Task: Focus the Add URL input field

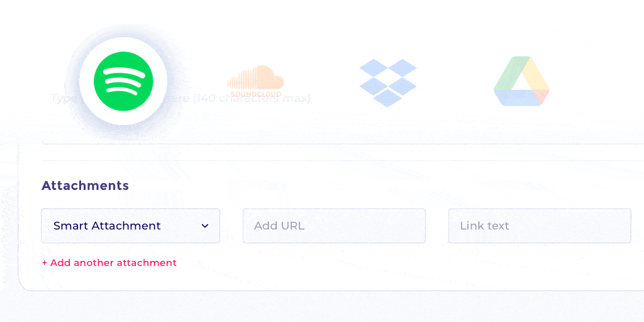Action: click(x=334, y=226)
